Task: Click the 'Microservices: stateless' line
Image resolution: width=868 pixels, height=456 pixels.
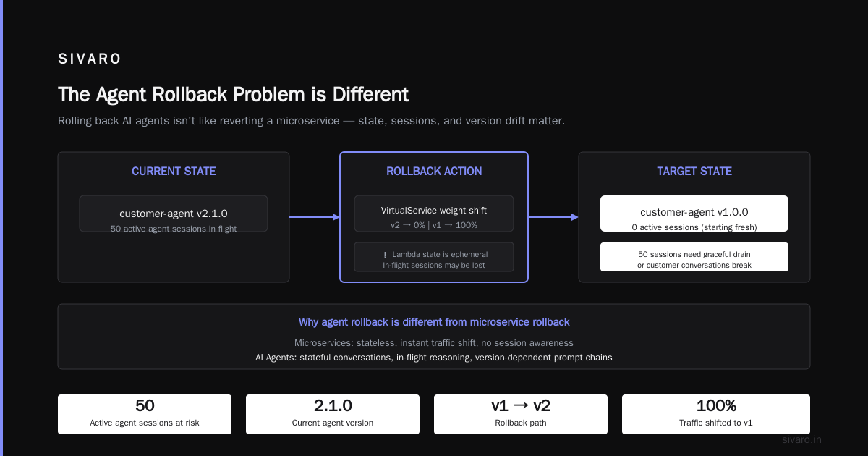Action: point(434,342)
